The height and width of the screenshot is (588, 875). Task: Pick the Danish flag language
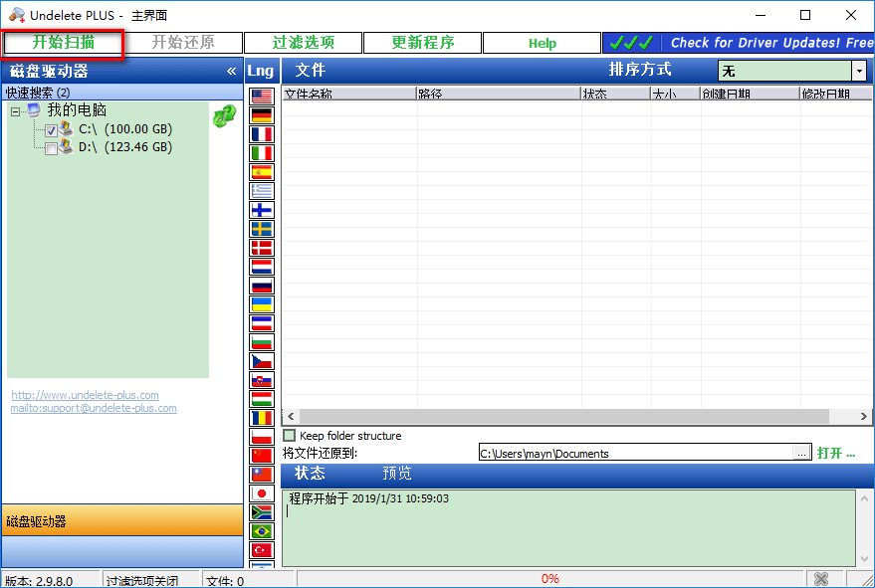point(262,249)
